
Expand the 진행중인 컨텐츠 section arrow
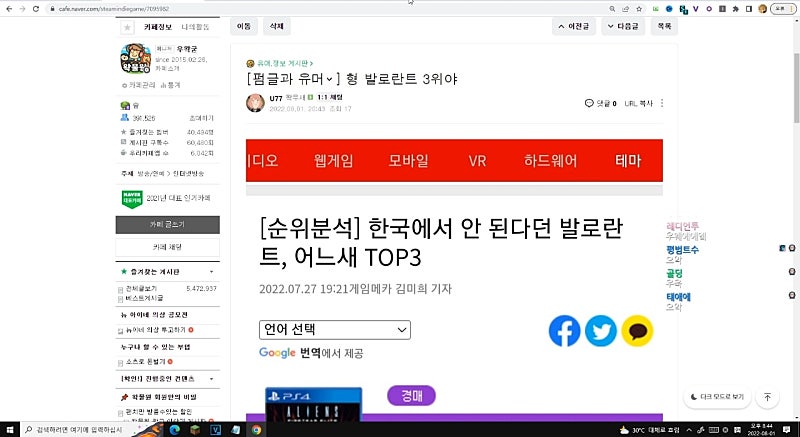click(x=212, y=379)
